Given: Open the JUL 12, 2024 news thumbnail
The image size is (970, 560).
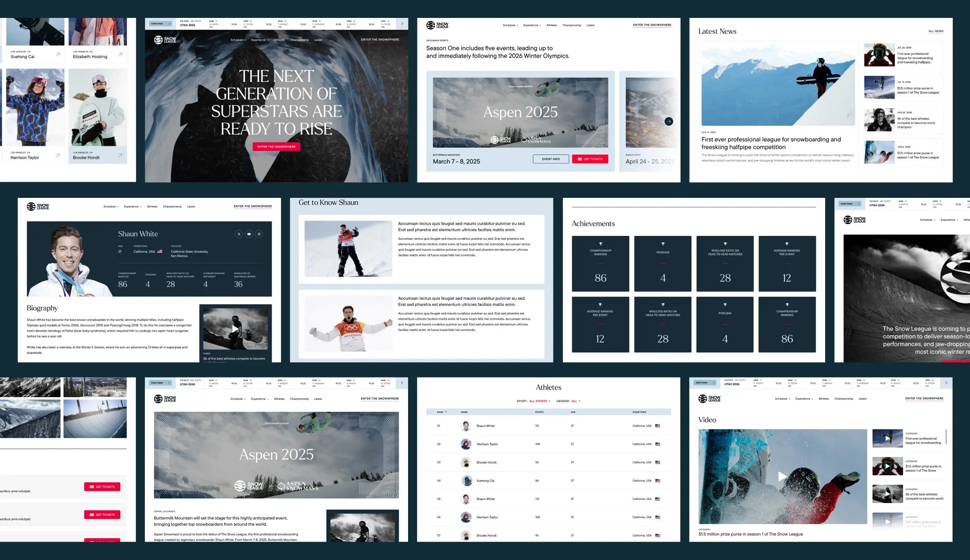Looking at the screenshot, I should click(x=879, y=87).
